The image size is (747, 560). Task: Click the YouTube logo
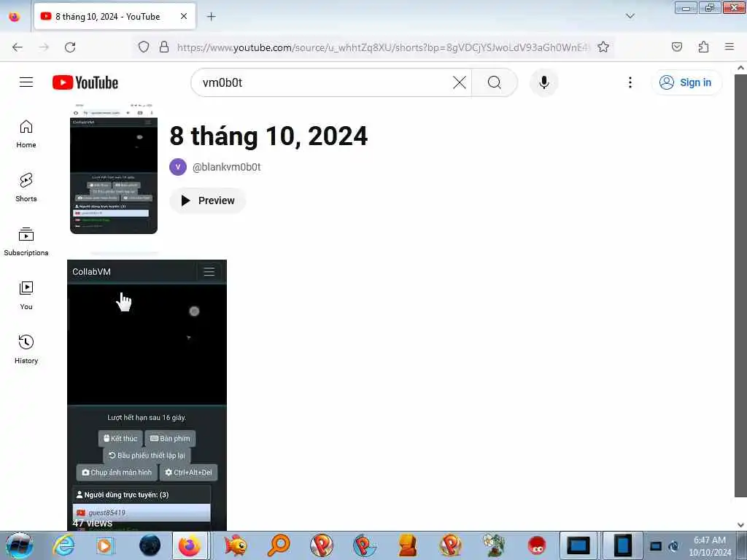[x=85, y=82]
